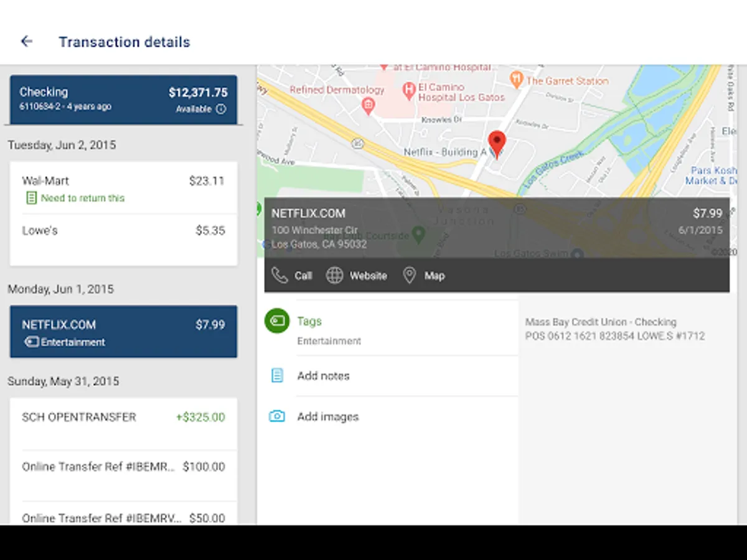Tap the Map pin icon in the bar
Screen dimensions: 747x560
click(409, 276)
